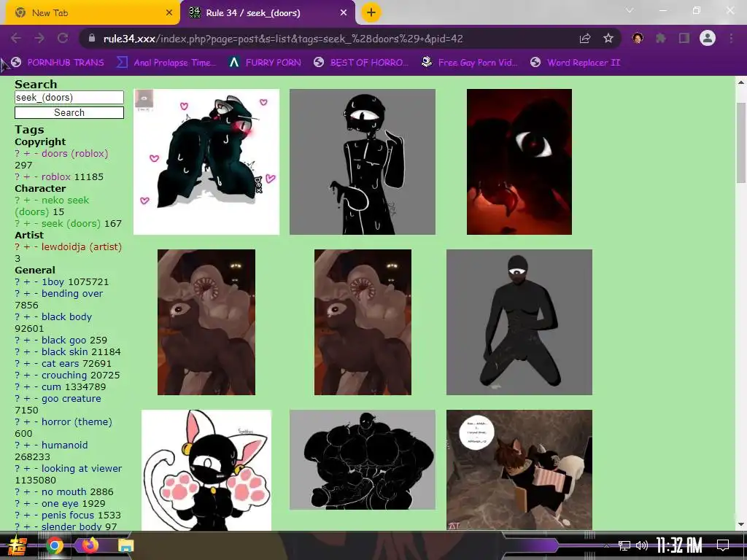The image size is (747, 560).
Task: Exclude the one eye tag with minus
Action: (36, 503)
